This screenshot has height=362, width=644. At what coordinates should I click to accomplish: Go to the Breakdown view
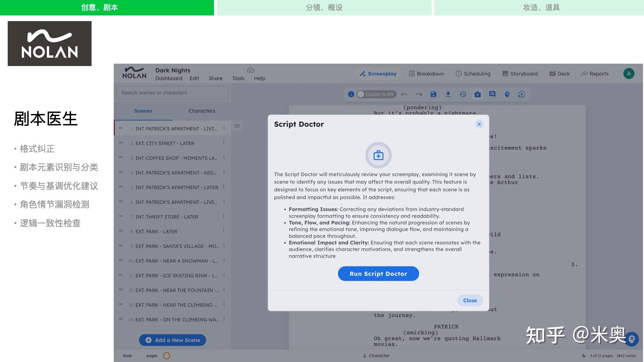pyautogui.click(x=426, y=74)
